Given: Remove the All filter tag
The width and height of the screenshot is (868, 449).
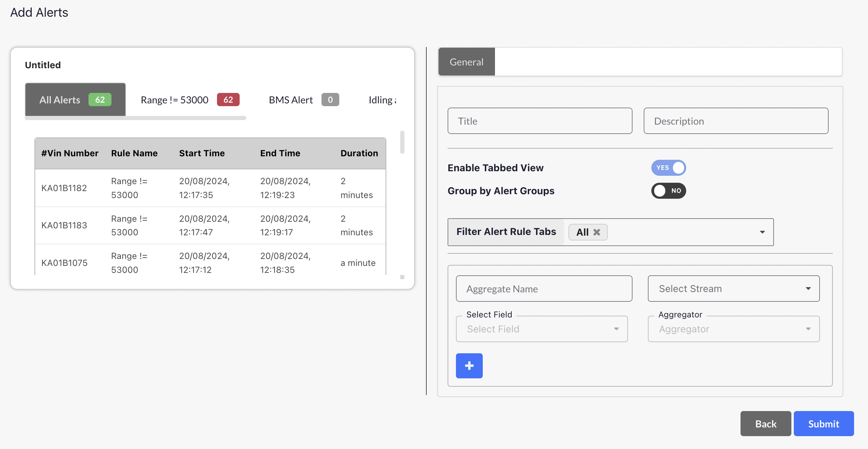Looking at the screenshot, I should [597, 232].
